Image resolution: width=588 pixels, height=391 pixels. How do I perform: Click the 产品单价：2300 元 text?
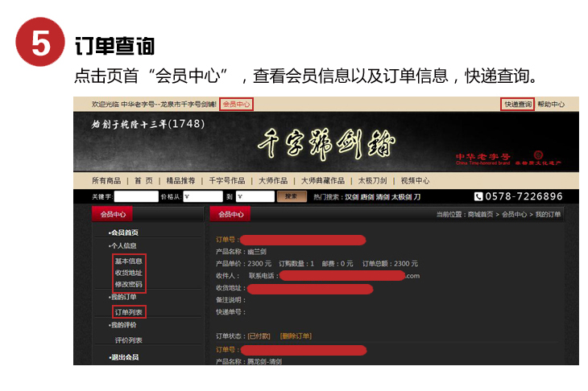click(244, 264)
